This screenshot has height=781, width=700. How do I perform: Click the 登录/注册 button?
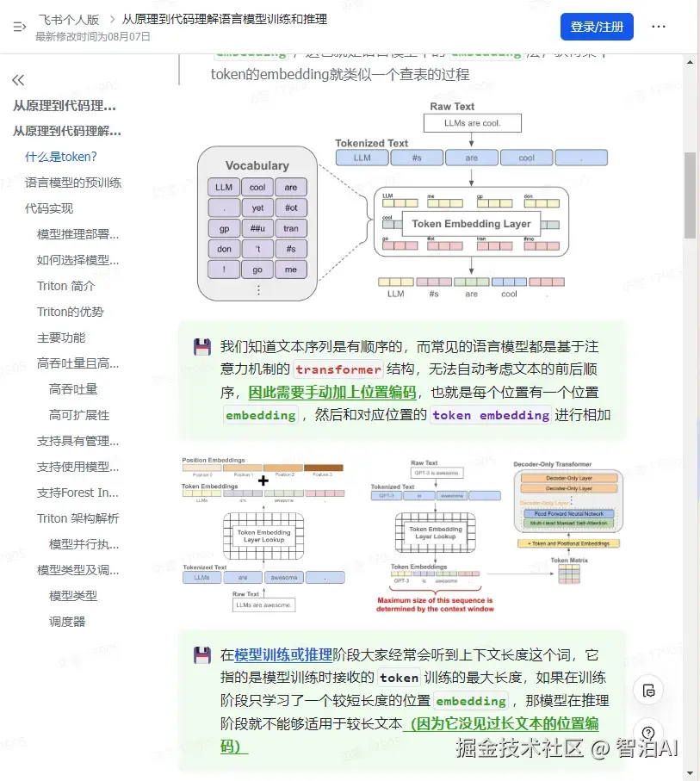click(597, 27)
